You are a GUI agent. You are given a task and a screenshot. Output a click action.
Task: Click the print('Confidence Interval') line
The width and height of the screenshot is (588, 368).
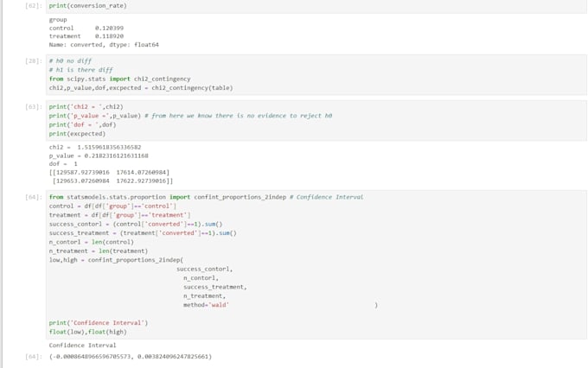click(99, 323)
